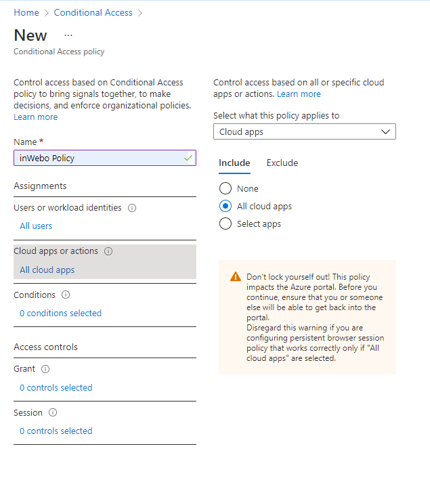This screenshot has width=430, height=491.
Task: Switch to the Include tab
Action: click(234, 163)
